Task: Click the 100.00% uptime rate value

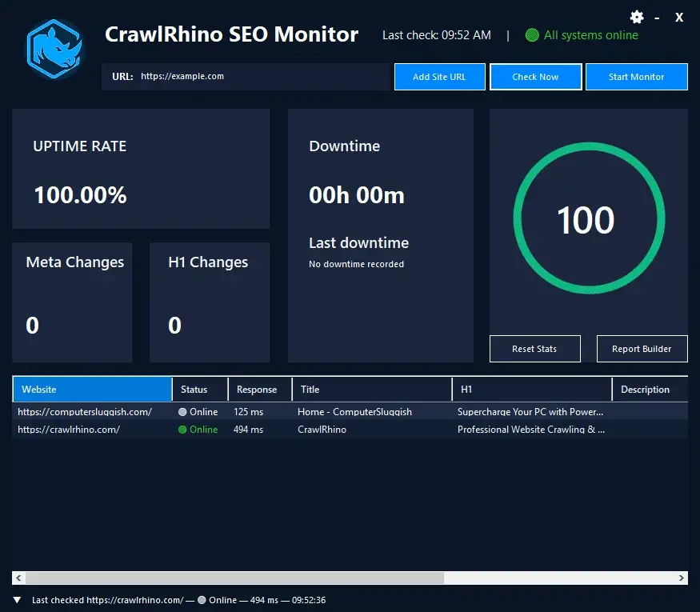Action: point(80,195)
